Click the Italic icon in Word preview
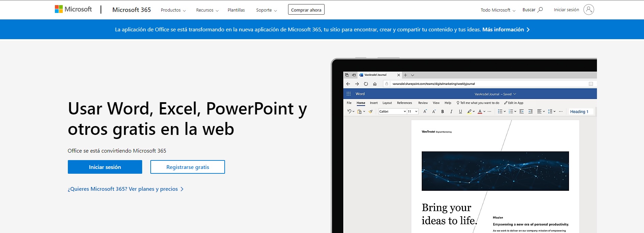The height and width of the screenshot is (233, 644). coord(451,111)
